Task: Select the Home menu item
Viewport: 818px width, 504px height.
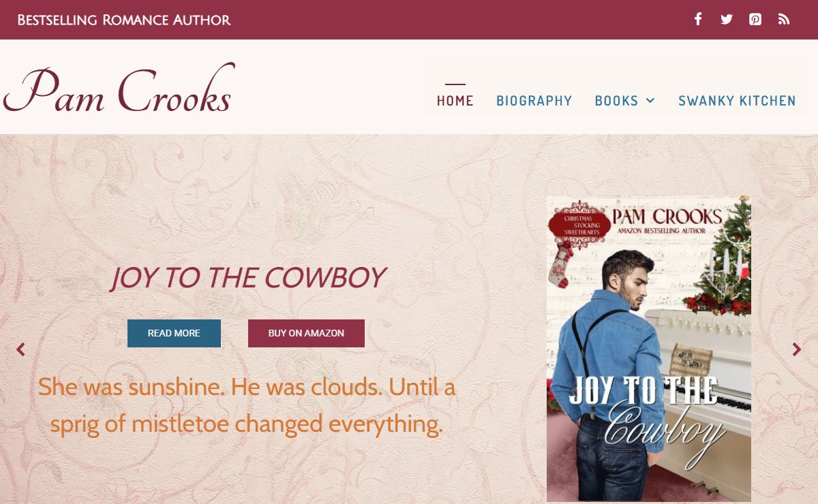Action: pyautogui.click(x=455, y=101)
